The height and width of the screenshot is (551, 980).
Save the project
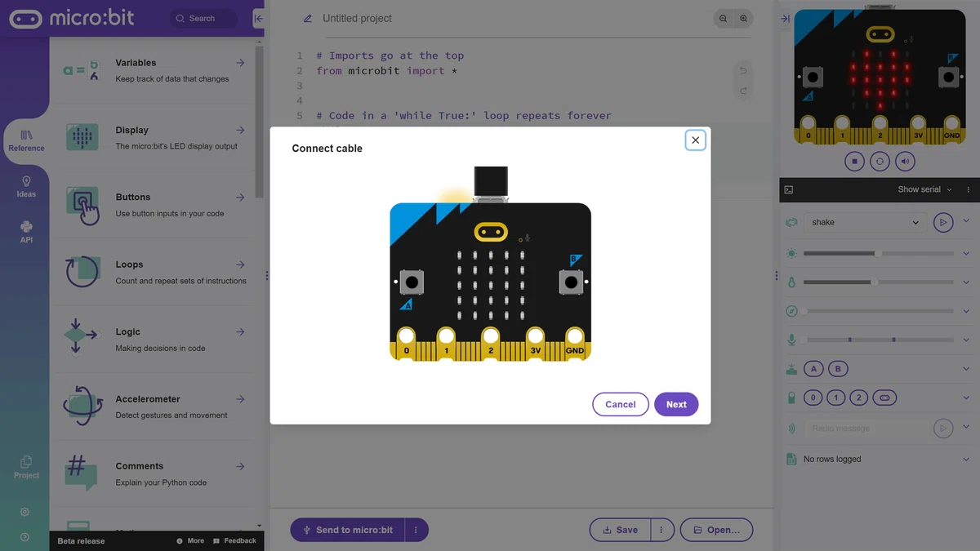click(x=620, y=530)
